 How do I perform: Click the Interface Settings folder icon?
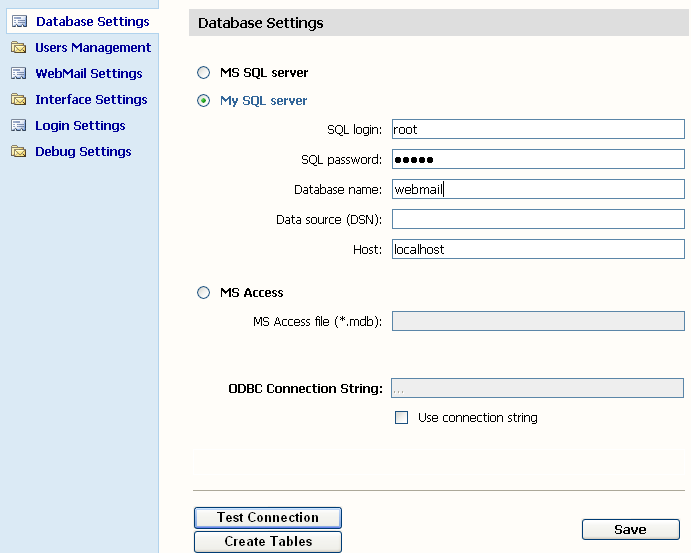(18, 99)
